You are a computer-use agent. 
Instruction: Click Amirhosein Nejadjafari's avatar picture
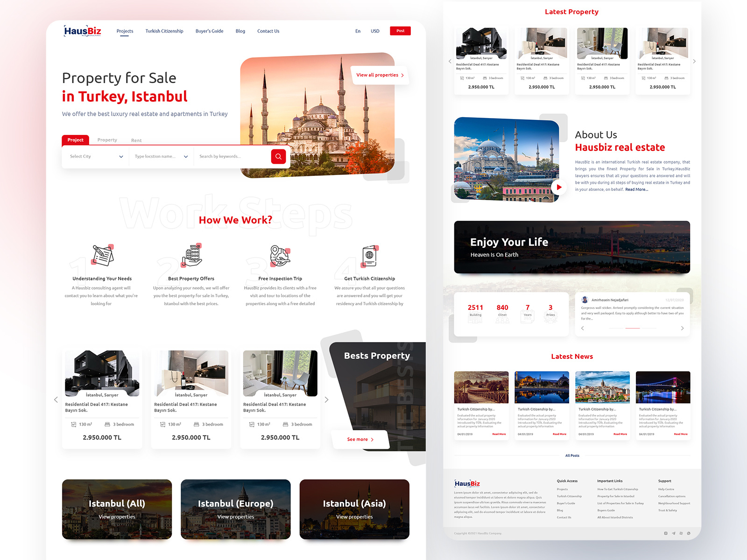(x=585, y=300)
